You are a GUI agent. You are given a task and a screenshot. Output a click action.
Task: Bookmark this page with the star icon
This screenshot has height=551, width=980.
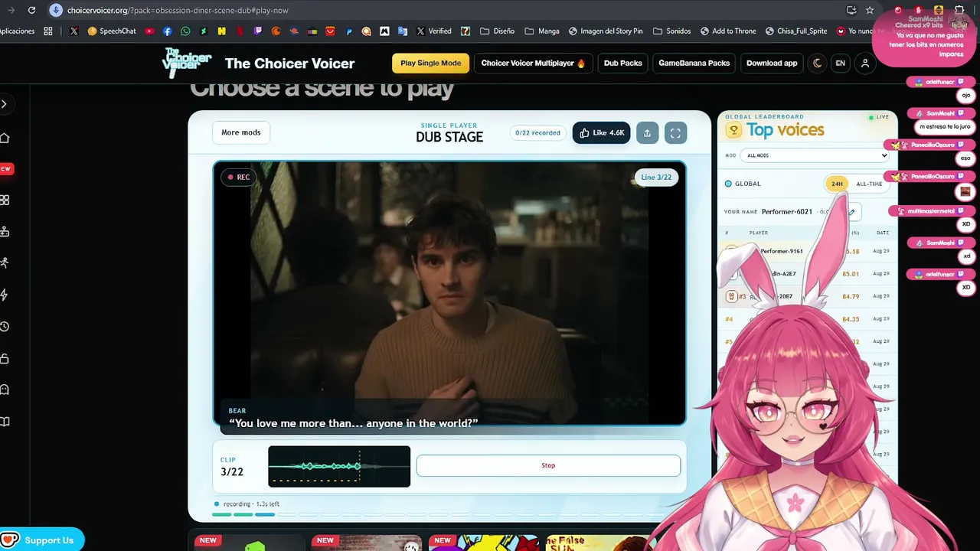[870, 10]
